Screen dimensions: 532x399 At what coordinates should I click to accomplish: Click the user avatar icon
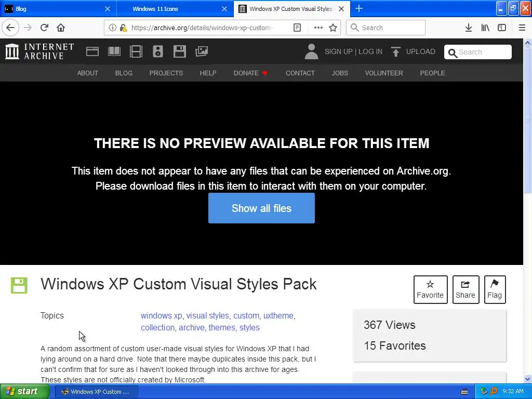[312, 51]
